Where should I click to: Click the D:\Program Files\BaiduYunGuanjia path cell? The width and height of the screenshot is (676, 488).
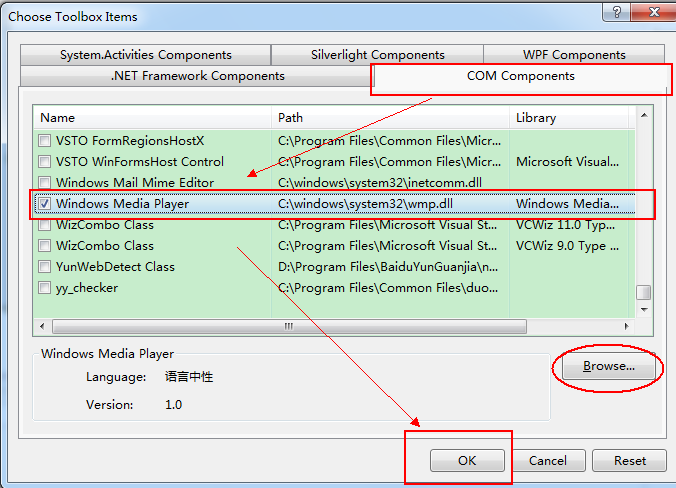point(388,266)
